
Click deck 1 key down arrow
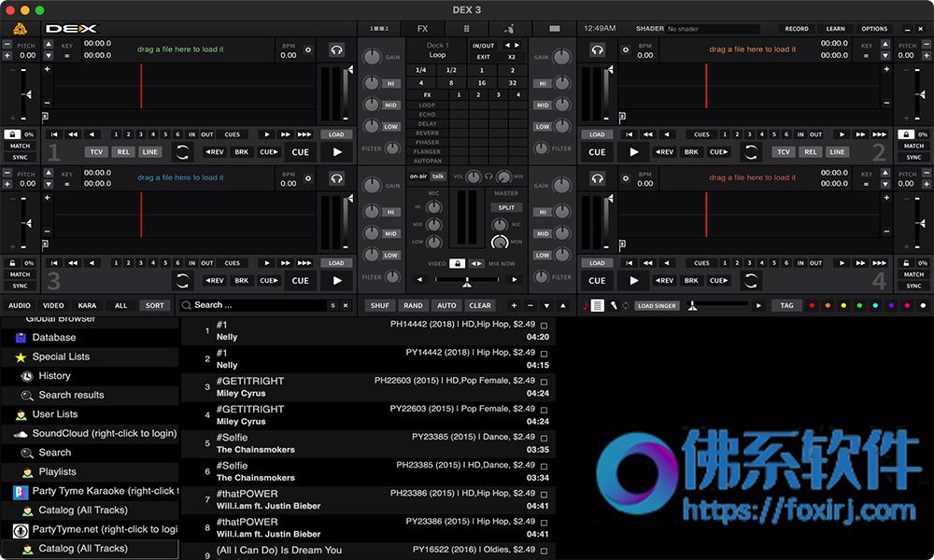coord(49,55)
